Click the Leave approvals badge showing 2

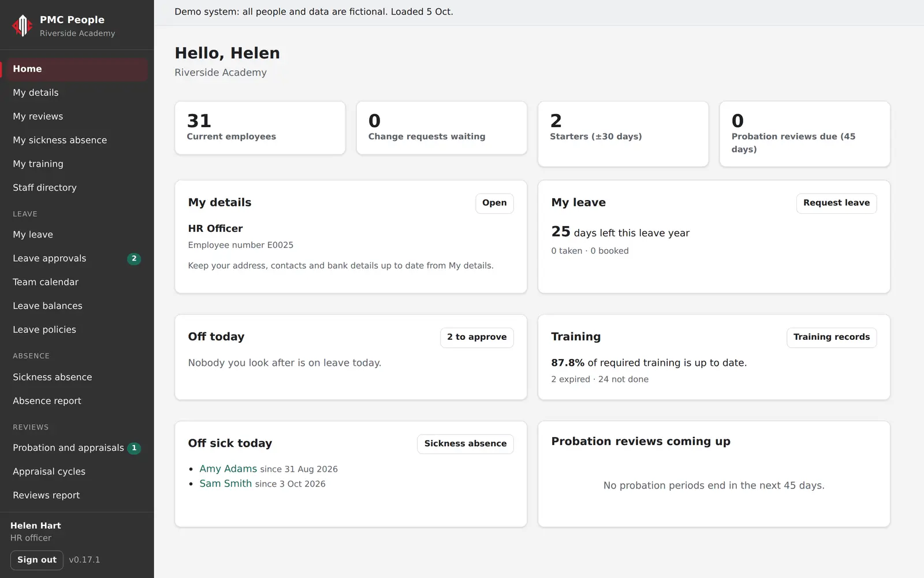(x=134, y=259)
